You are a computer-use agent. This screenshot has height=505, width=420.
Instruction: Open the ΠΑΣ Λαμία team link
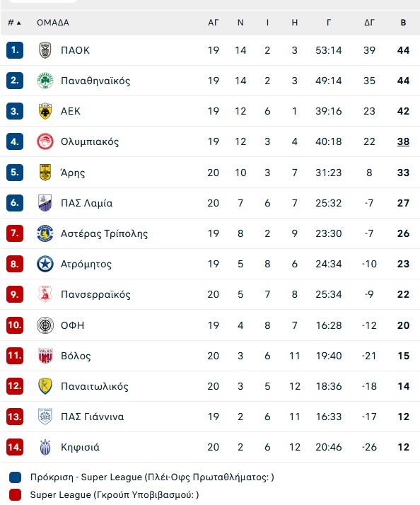(x=87, y=203)
